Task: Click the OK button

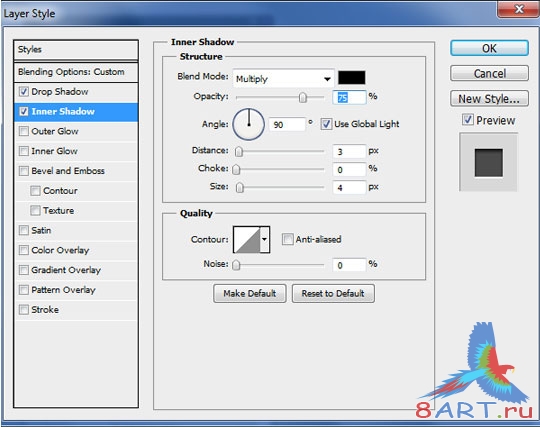Action: tap(489, 48)
